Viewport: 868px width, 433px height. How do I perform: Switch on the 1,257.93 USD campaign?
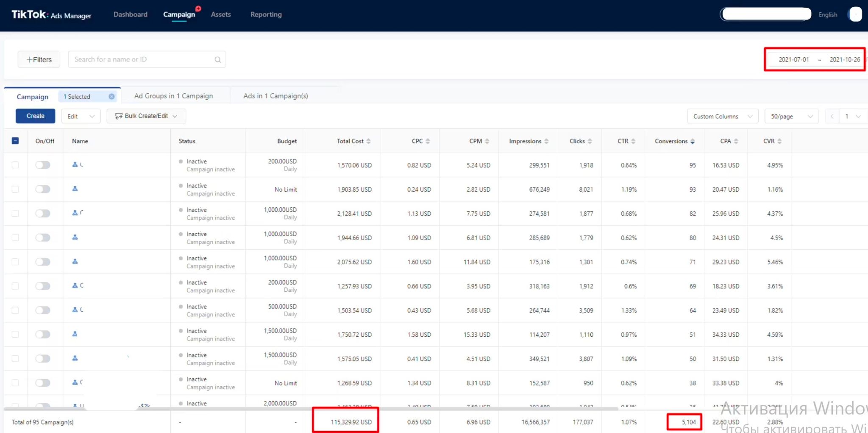43,286
